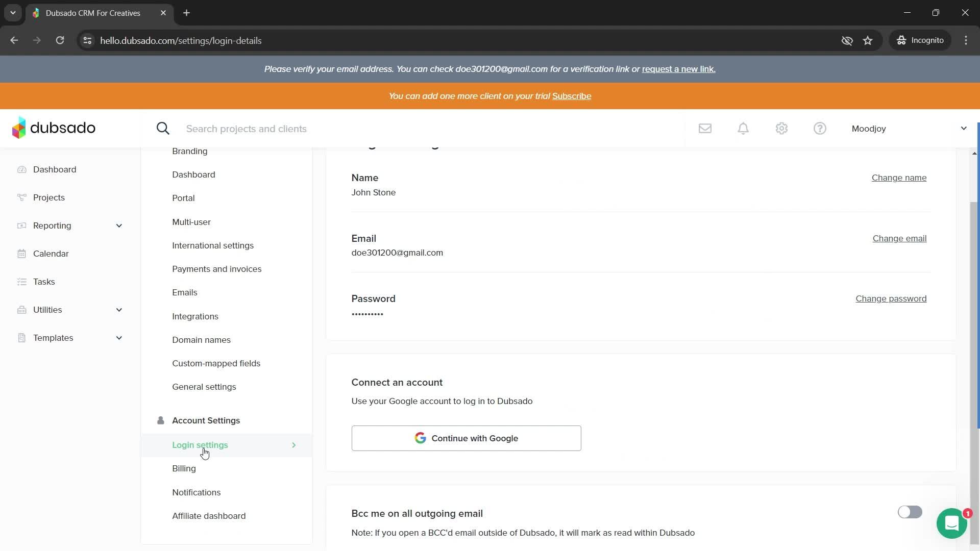Click request a new link
Screen dimensions: 980x551
pyautogui.click(x=678, y=69)
